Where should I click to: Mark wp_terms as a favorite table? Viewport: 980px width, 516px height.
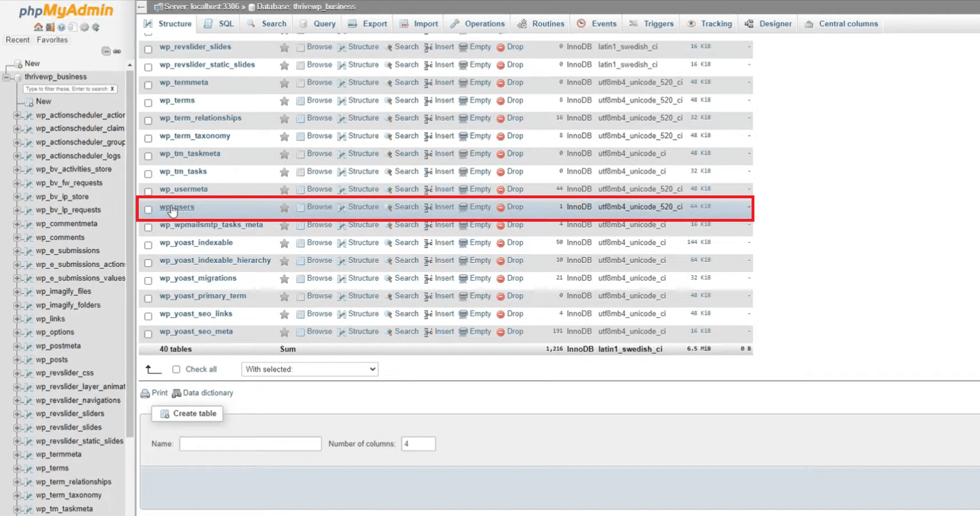point(284,100)
